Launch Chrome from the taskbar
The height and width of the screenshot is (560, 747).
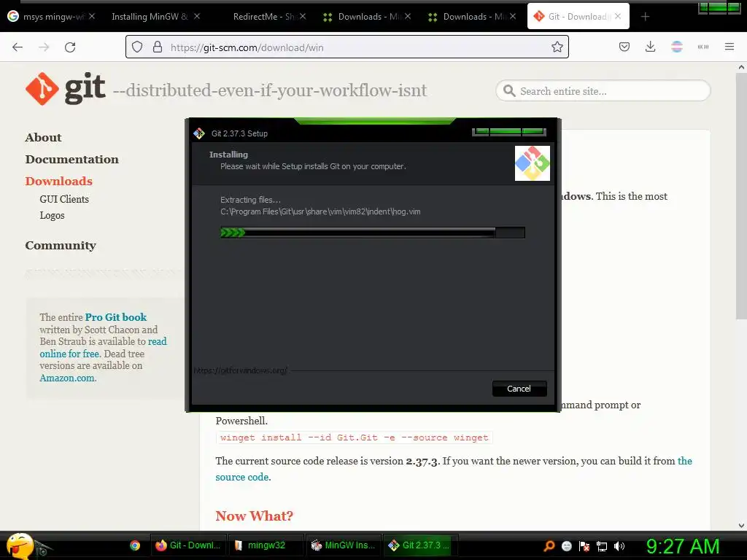[x=135, y=545]
